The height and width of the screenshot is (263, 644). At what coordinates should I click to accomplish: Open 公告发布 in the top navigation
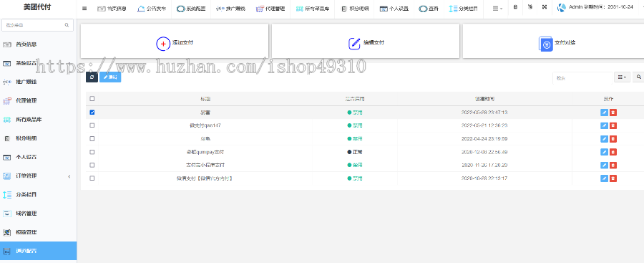click(152, 8)
